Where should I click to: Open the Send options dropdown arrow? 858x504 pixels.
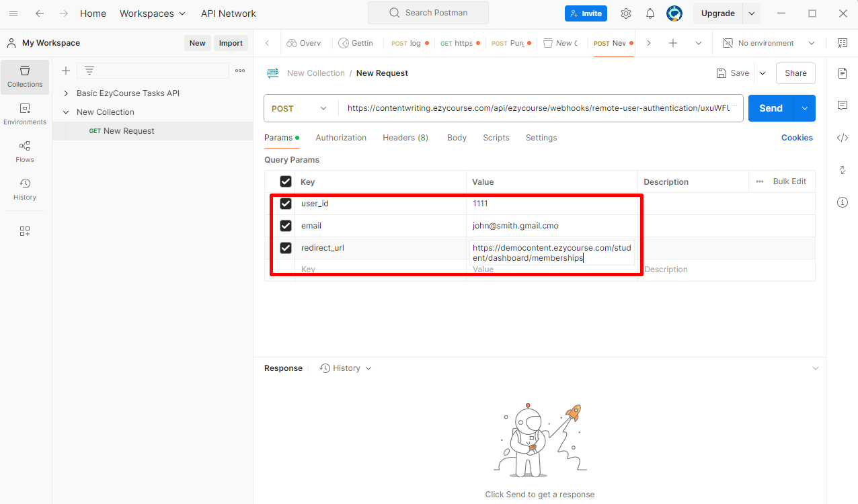click(x=805, y=108)
